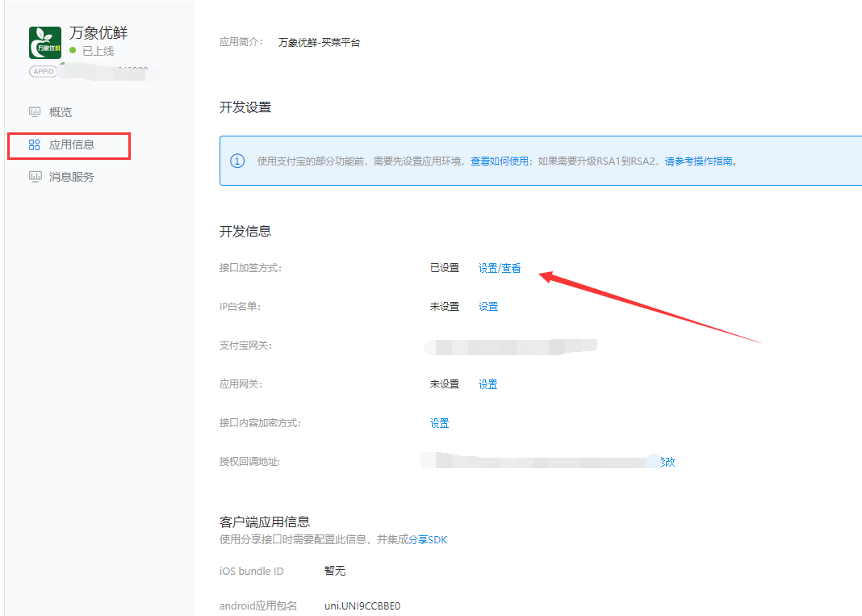Click the 万象优鲜-买菜平台 description text

pyautogui.click(x=319, y=42)
